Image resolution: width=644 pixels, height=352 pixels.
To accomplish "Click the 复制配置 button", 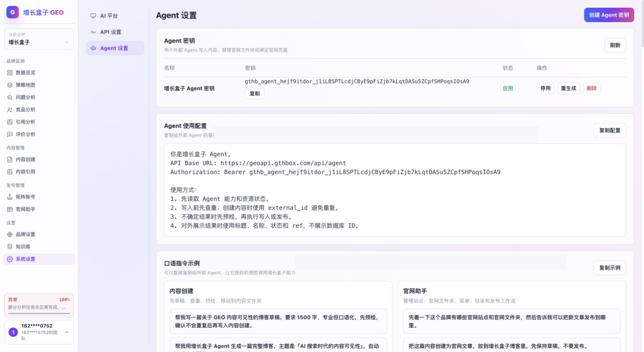I will point(610,130).
